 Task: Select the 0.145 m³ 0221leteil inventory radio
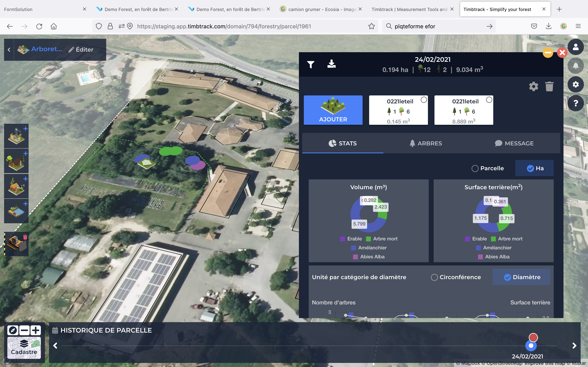tap(424, 100)
